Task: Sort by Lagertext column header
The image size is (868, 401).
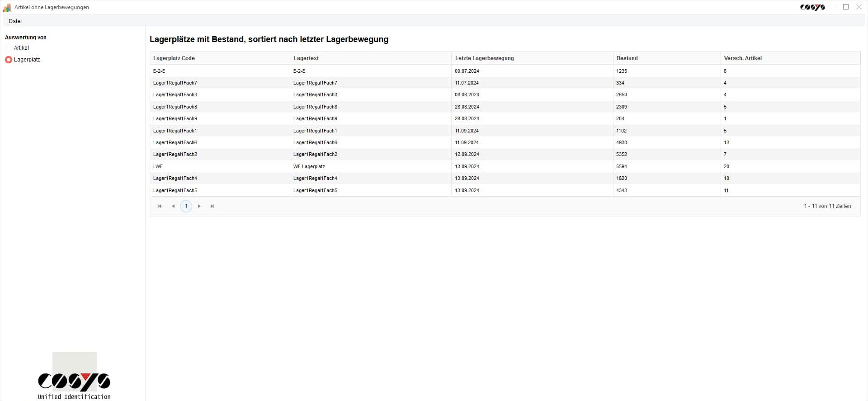Action: (x=371, y=58)
